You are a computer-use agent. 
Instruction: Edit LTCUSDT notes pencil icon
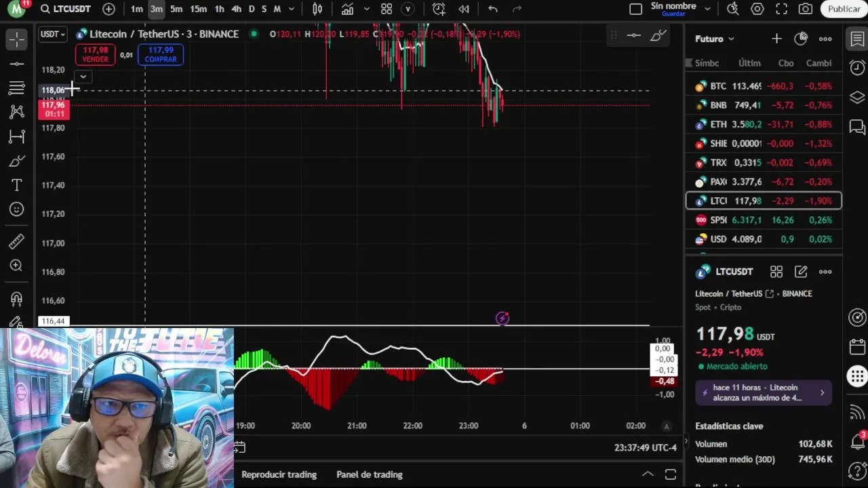(x=801, y=272)
